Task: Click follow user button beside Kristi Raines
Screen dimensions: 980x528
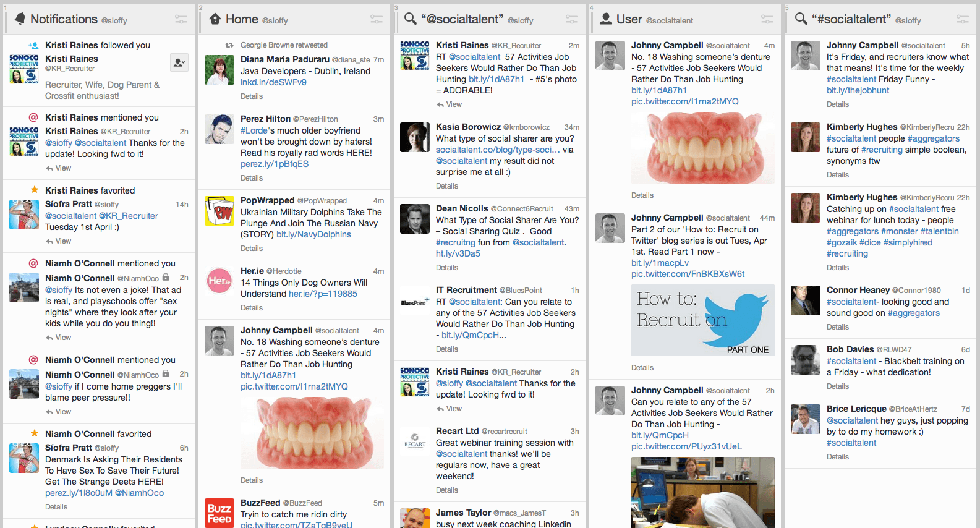Action: coord(179,62)
